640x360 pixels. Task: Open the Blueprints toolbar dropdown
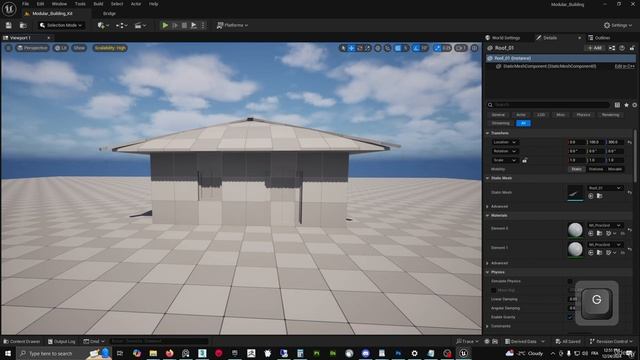[122, 25]
